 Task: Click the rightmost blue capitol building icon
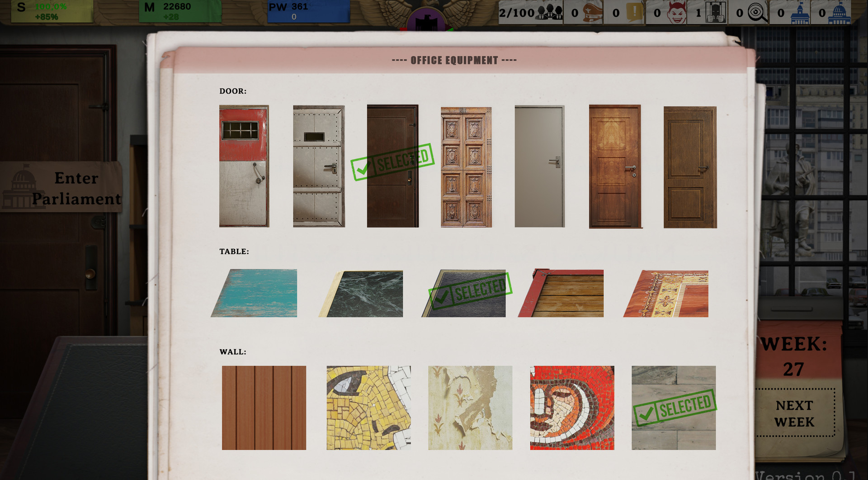point(839,13)
